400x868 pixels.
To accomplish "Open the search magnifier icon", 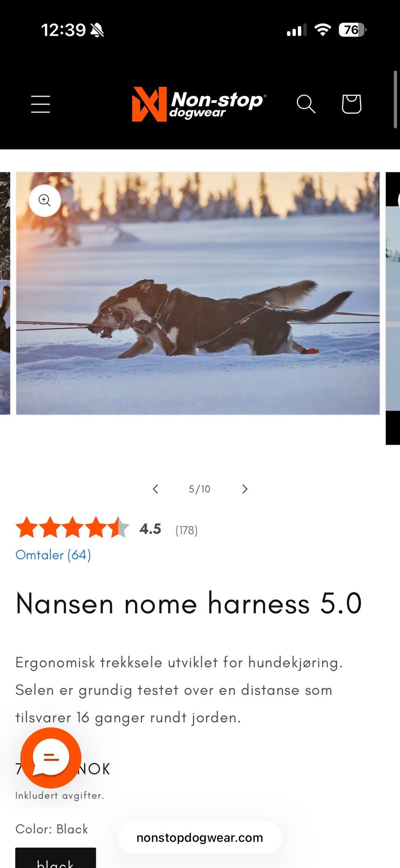I will 306,104.
